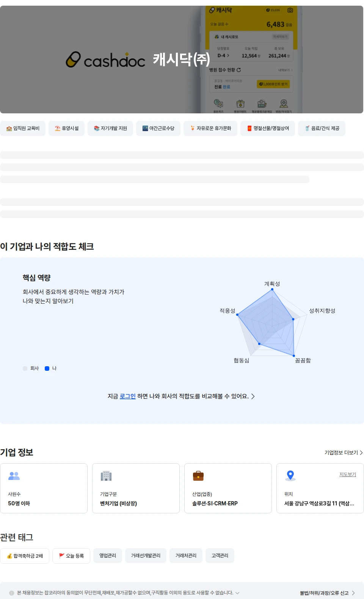Select the 합격축하금 2배 tag
Screen dimensions: 364x599
point(25,556)
